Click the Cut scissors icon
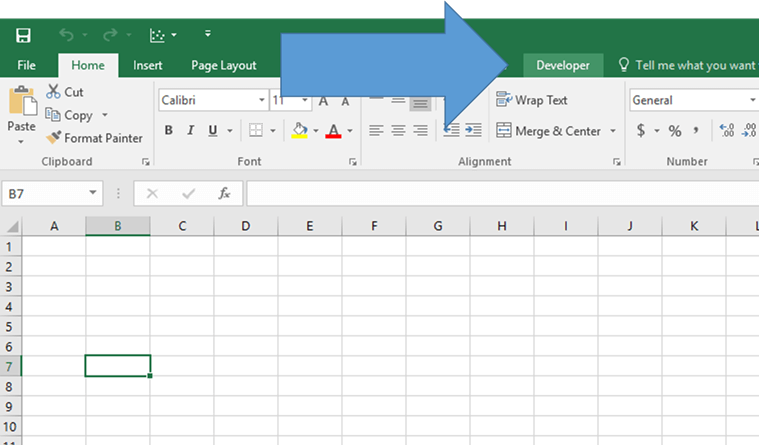Image resolution: width=759 pixels, height=445 pixels. point(53,92)
